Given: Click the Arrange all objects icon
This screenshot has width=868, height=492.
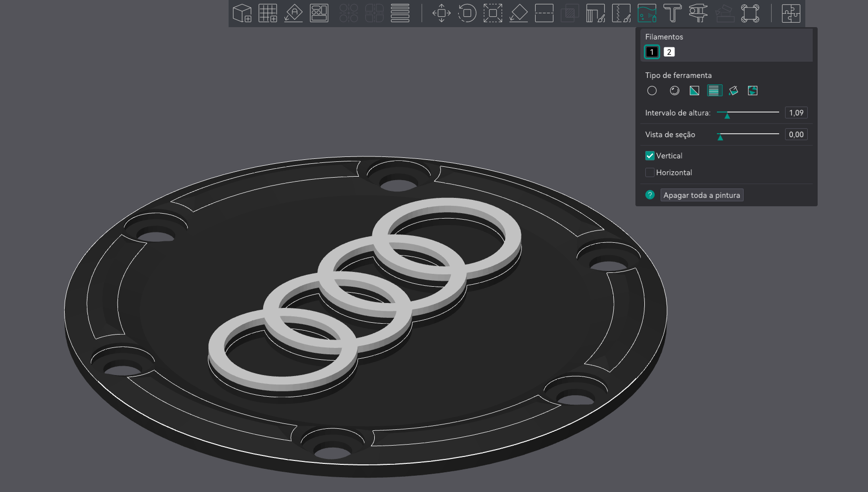Looking at the screenshot, I should click(319, 13).
